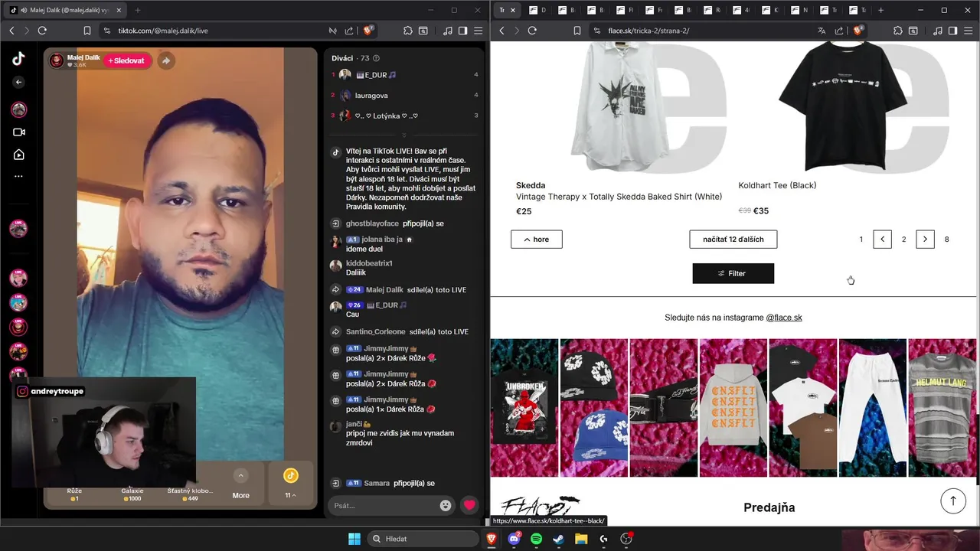
Task: Reload the TikTok browser page
Action: [x=42, y=31]
